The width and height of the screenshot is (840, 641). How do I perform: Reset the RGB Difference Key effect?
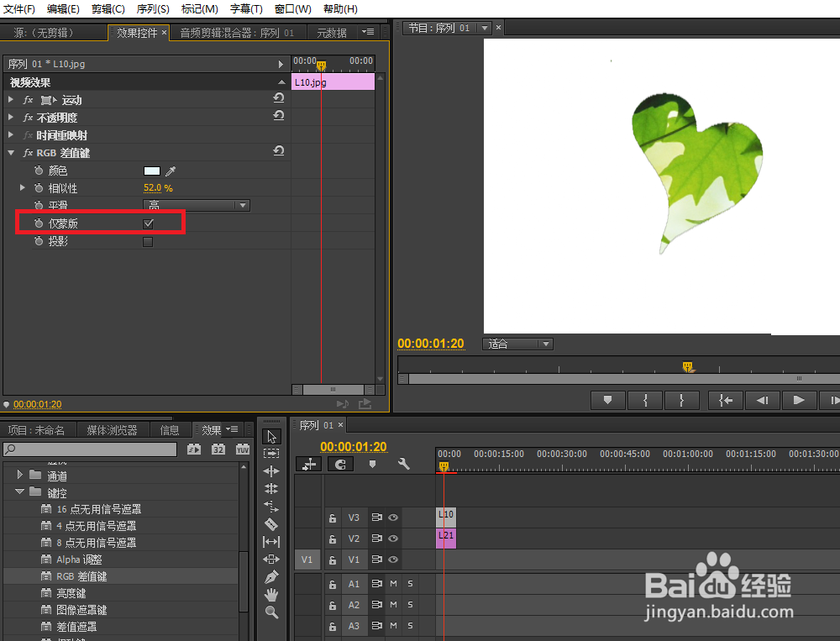(279, 151)
